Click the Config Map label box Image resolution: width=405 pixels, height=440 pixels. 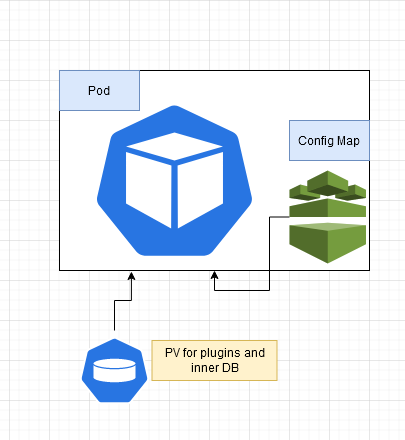(329, 140)
